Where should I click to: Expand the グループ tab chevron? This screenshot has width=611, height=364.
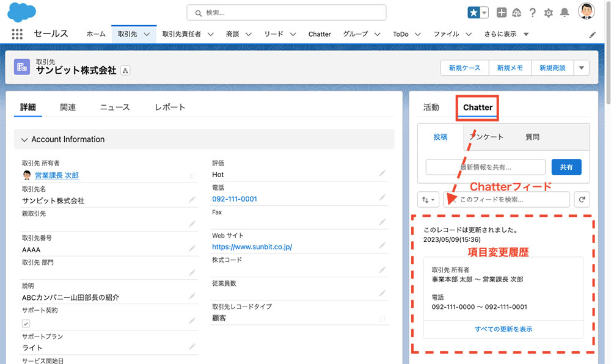[x=377, y=34]
